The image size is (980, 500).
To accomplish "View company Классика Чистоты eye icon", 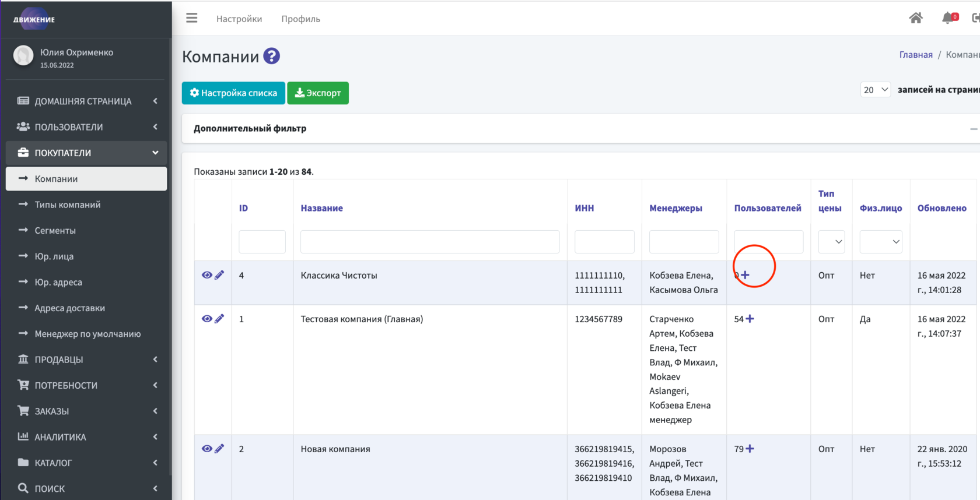I will [x=206, y=275].
